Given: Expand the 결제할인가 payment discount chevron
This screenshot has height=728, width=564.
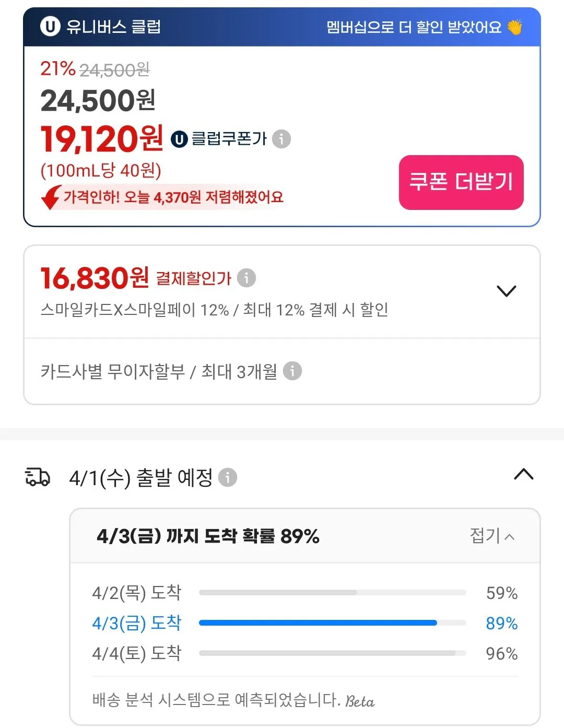Looking at the screenshot, I should coord(506,291).
